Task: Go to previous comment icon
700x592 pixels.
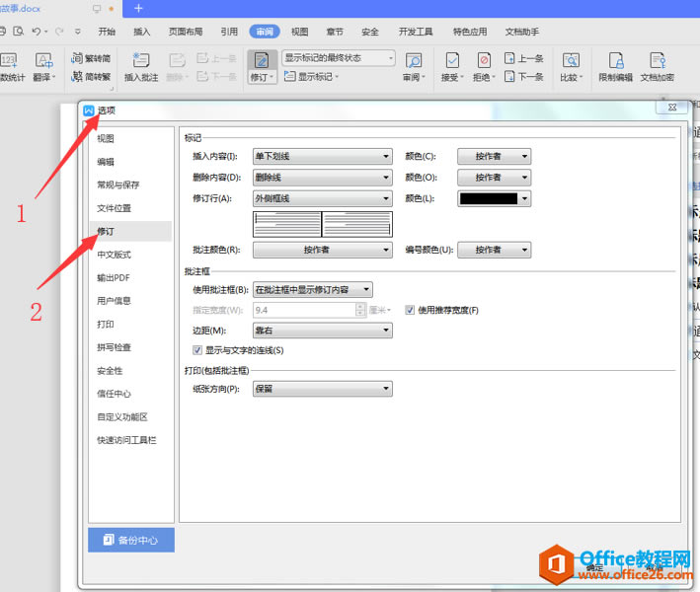Action: (202, 58)
